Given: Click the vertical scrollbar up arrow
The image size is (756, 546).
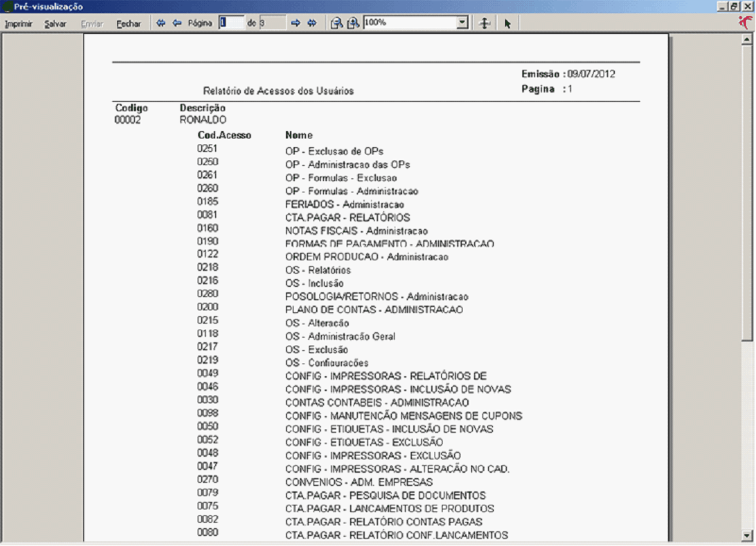Looking at the screenshot, I should pos(746,39).
